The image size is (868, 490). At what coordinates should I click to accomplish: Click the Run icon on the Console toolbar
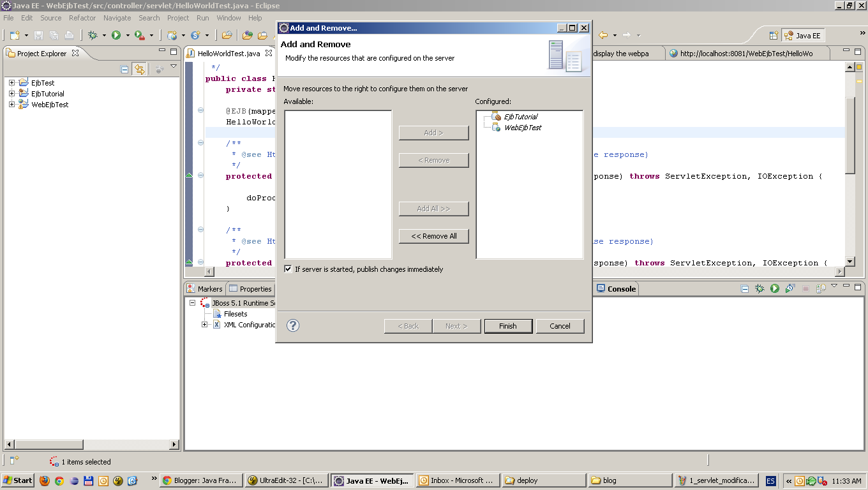point(775,288)
